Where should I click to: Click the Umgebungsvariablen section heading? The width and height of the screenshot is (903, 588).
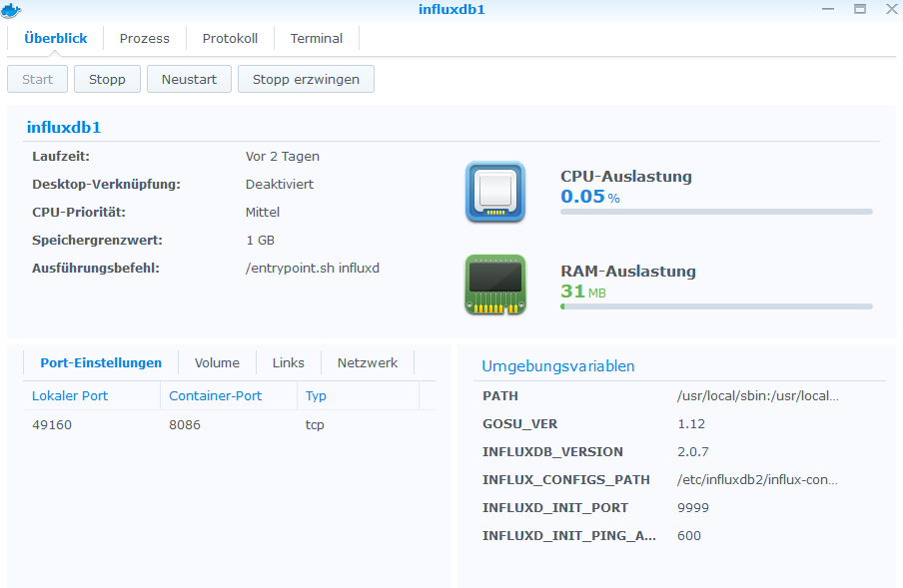(x=558, y=366)
